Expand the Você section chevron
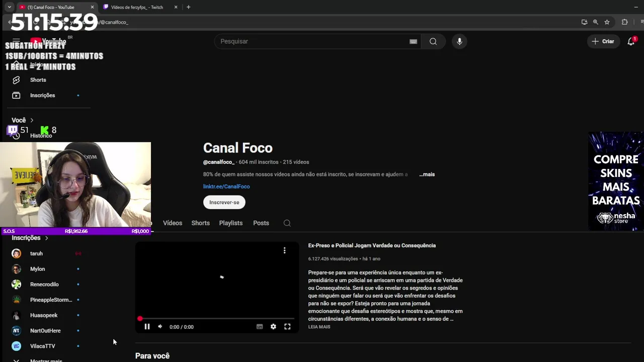The image size is (644, 362). tap(32, 120)
